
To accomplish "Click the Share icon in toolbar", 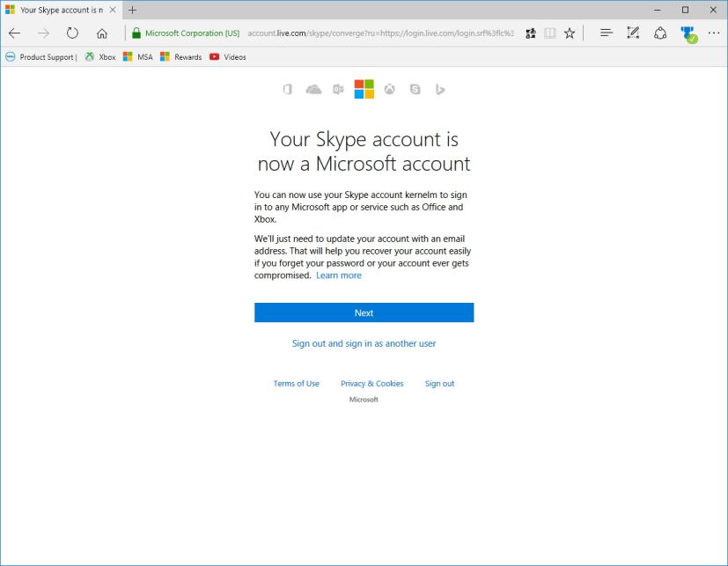I will tap(660, 33).
